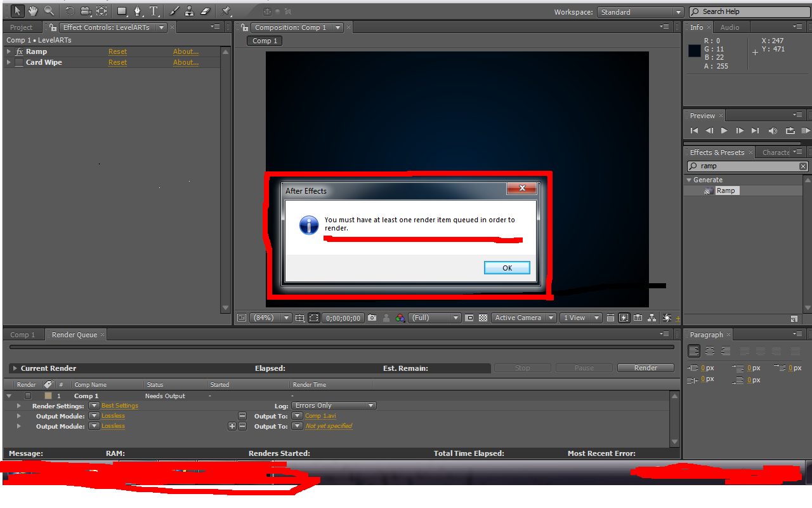Toggle fast previews button
The width and height of the screenshot is (812, 508).
(624, 318)
